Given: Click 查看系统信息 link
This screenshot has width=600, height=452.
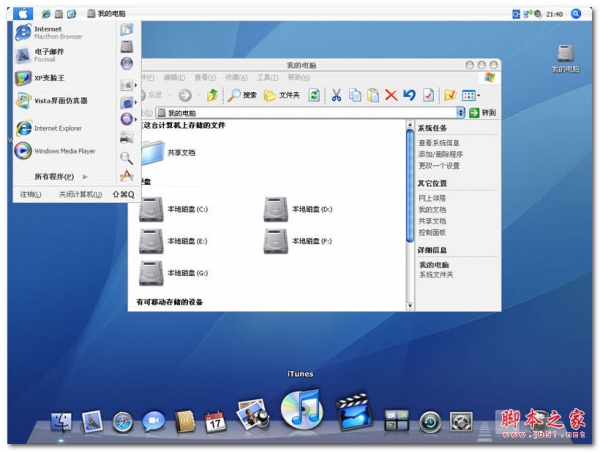Looking at the screenshot, I should 439,143.
